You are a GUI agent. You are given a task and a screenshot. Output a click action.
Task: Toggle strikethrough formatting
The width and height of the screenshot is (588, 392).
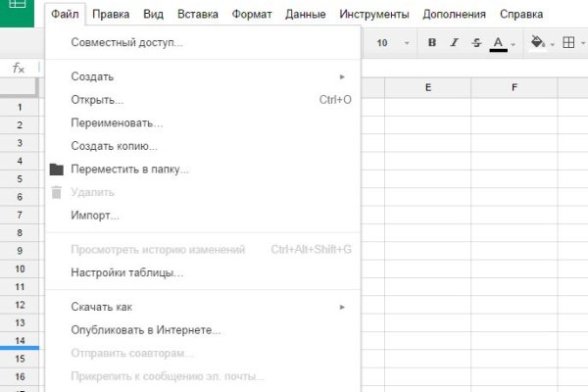(476, 43)
